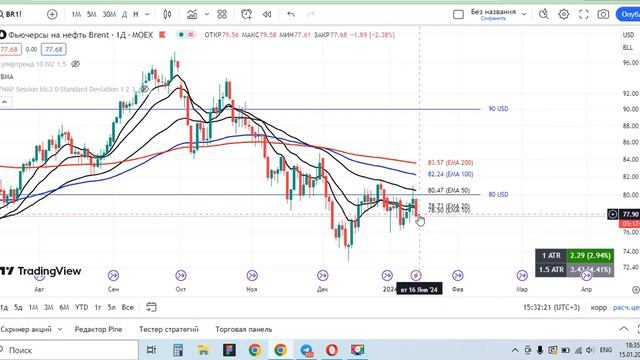The image size is (640, 360).
Task: Select YTD date range
Action: coord(81,307)
